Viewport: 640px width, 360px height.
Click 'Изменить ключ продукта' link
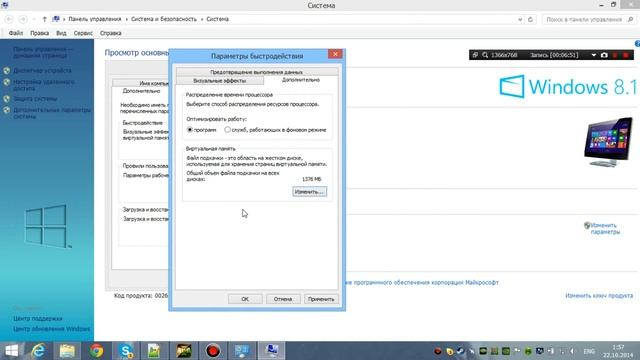pyautogui.click(x=599, y=296)
